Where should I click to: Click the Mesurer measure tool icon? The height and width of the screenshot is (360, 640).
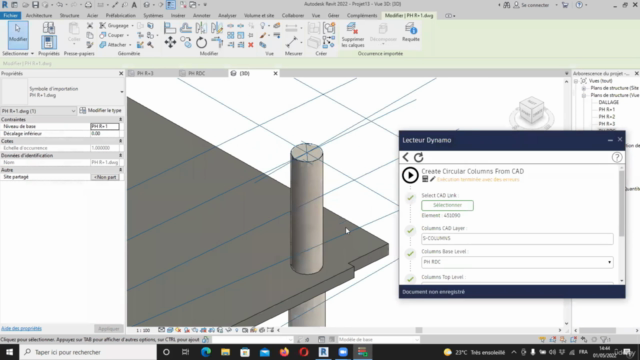click(x=291, y=42)
